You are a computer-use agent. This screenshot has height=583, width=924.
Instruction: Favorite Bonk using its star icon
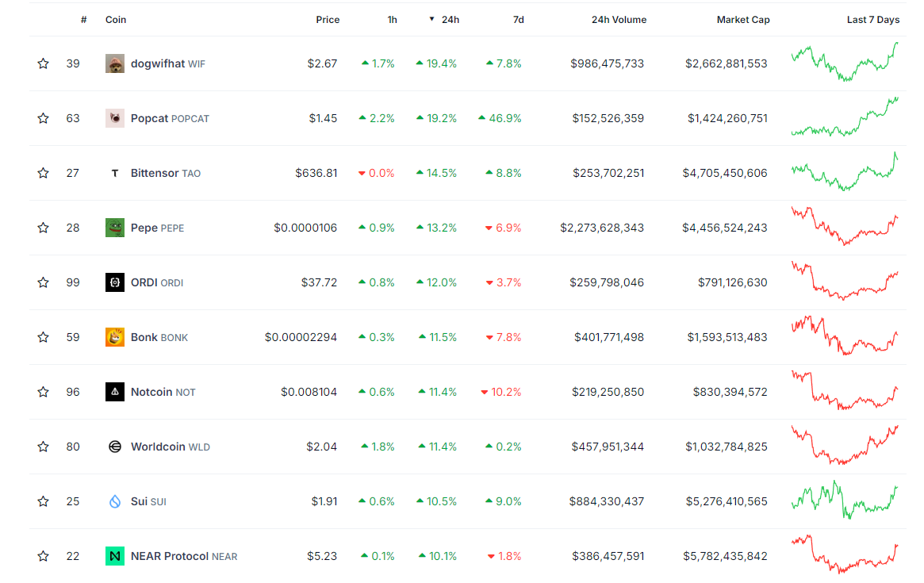43,337
